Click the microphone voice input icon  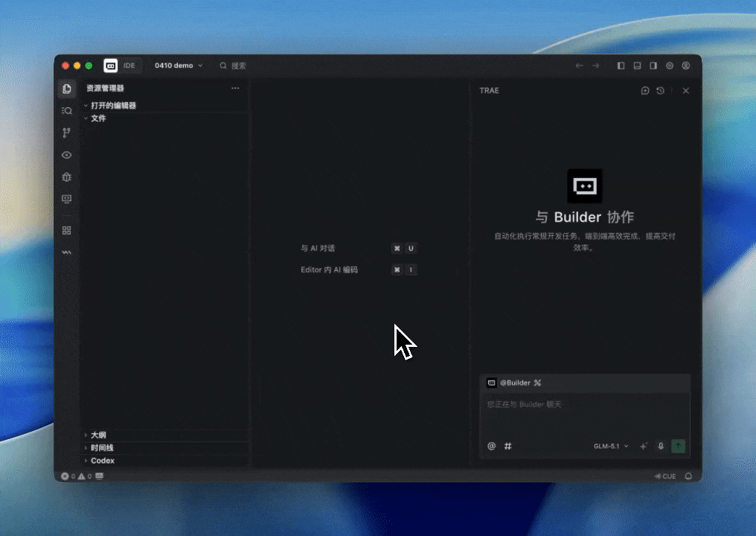[661, 446]
